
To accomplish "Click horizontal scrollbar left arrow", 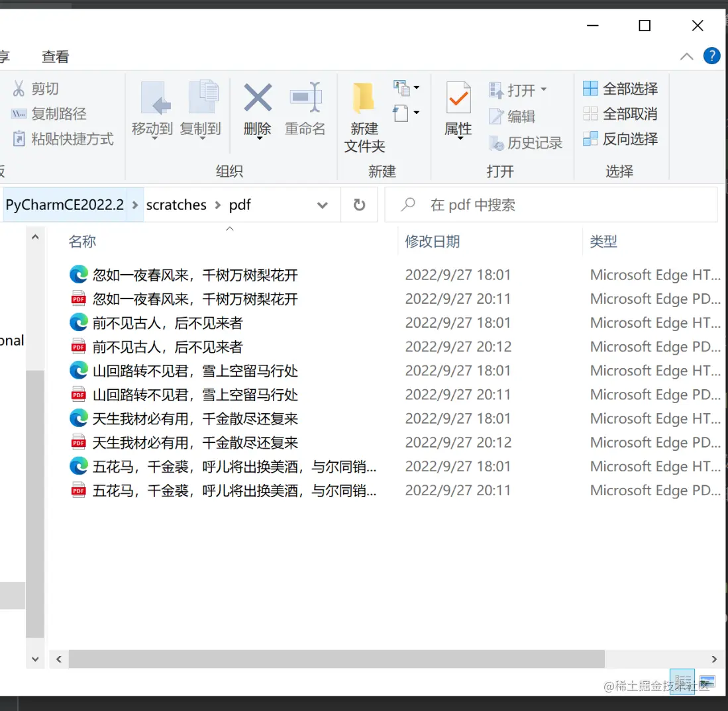I will tap(59, 659).
